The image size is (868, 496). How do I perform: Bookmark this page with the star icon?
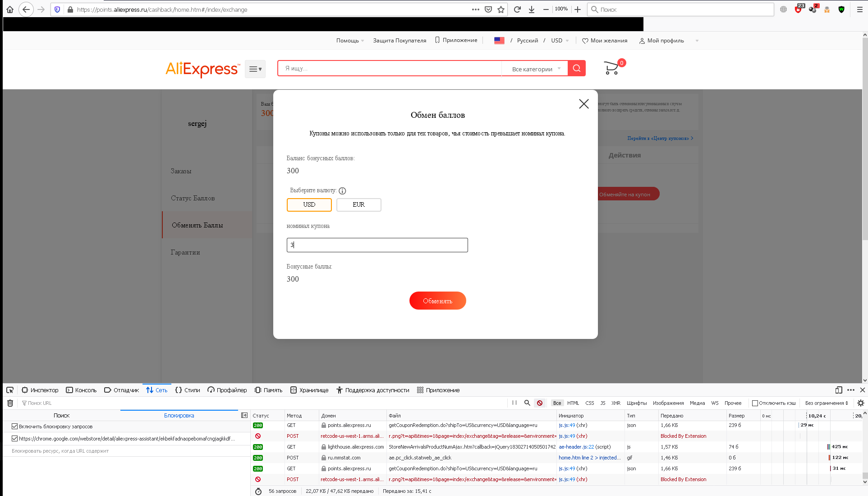pos(501,9)
